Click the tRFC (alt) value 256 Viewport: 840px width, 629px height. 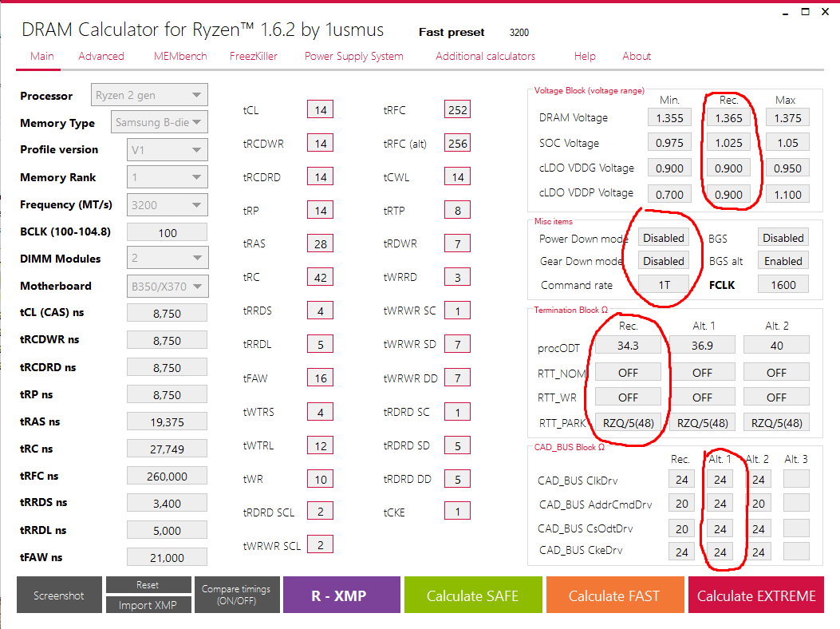click(x=458, y=143)
